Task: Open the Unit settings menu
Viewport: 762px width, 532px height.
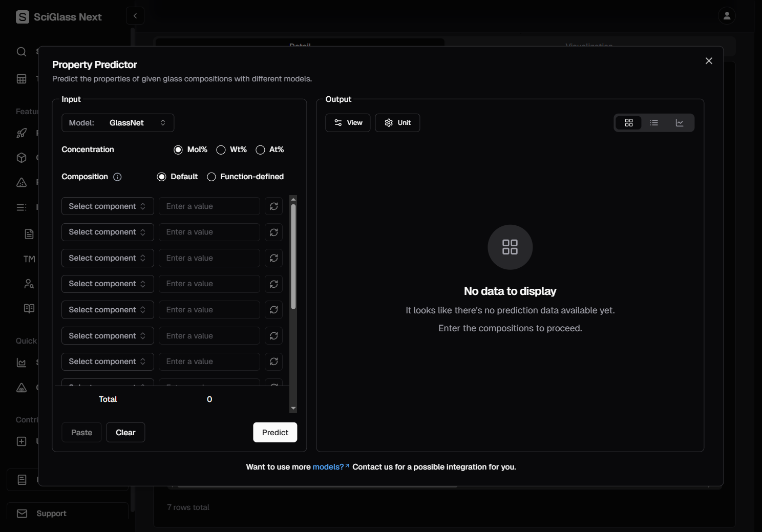Action: pyautogui.click(x=397, y=123)
